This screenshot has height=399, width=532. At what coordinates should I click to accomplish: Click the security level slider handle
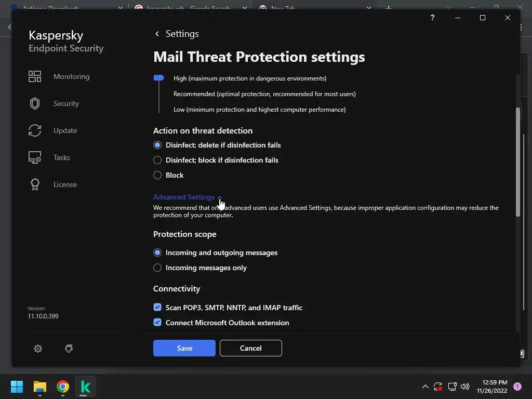[159, 78]
